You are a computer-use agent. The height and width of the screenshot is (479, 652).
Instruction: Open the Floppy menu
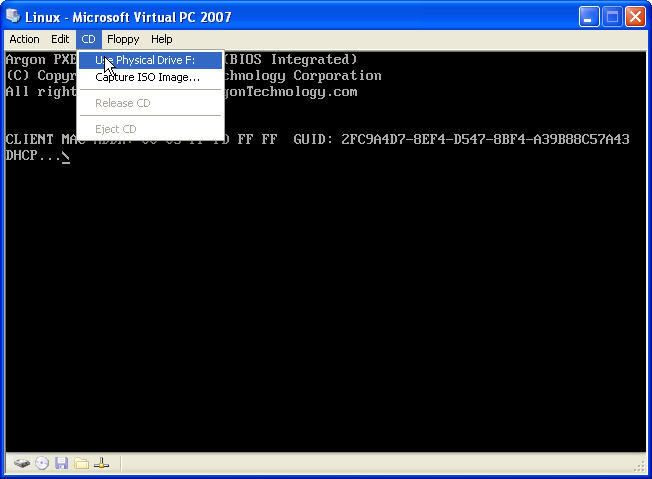coord(123,40)
